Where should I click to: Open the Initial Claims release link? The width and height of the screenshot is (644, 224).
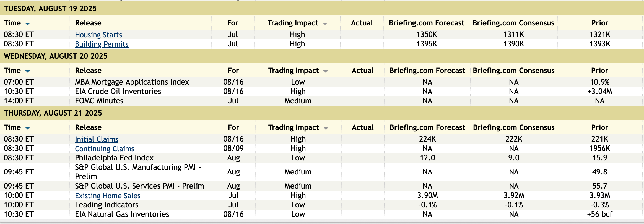(97, 139)
